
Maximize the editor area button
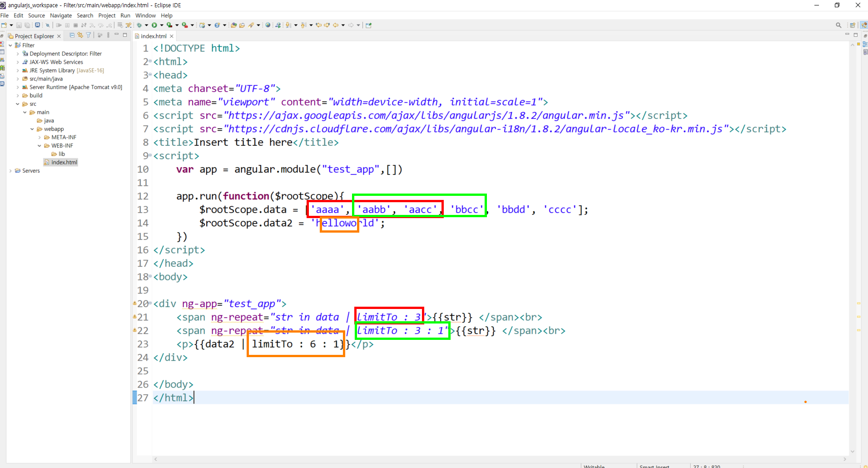pos(856,35)
